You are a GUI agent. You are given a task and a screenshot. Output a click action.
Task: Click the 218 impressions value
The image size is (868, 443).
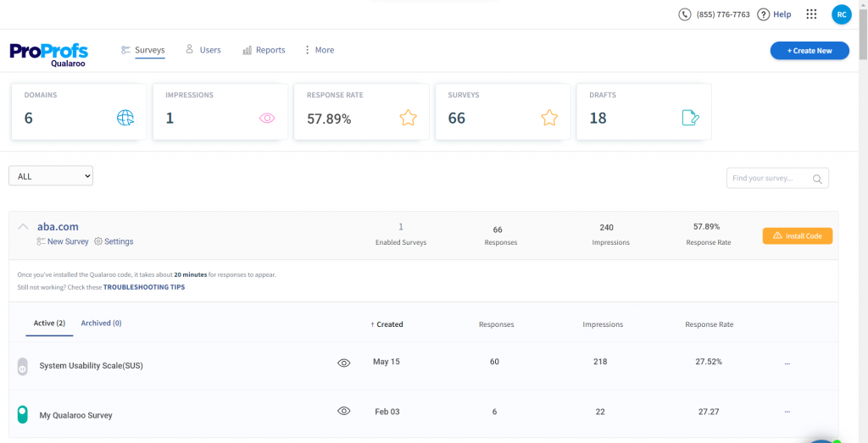tap(600, 362)
